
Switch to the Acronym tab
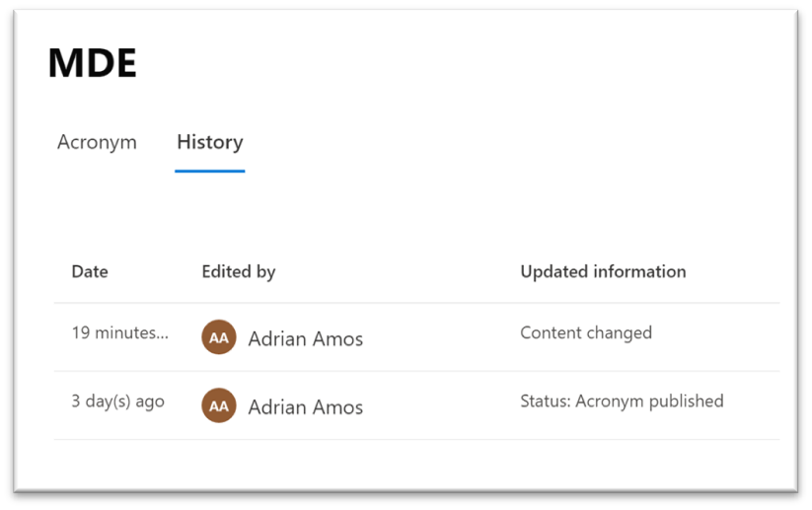pos(97,142)
